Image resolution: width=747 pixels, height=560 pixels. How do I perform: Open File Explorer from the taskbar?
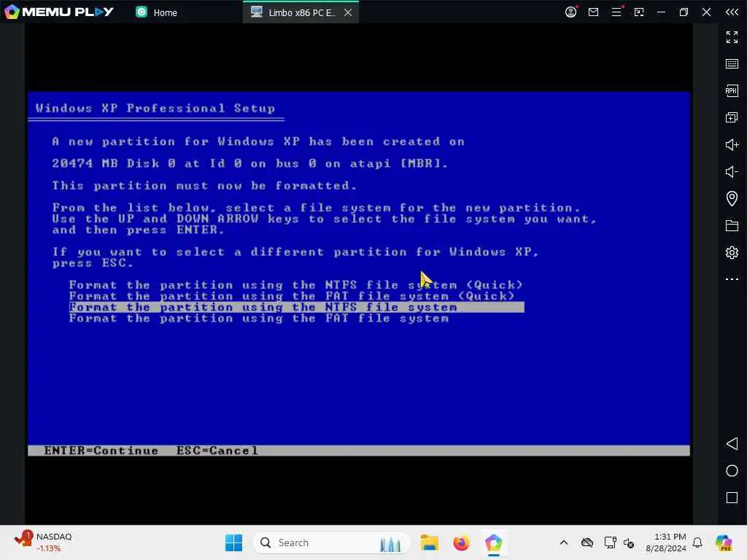pyautogui.click(x=429, y=542)
